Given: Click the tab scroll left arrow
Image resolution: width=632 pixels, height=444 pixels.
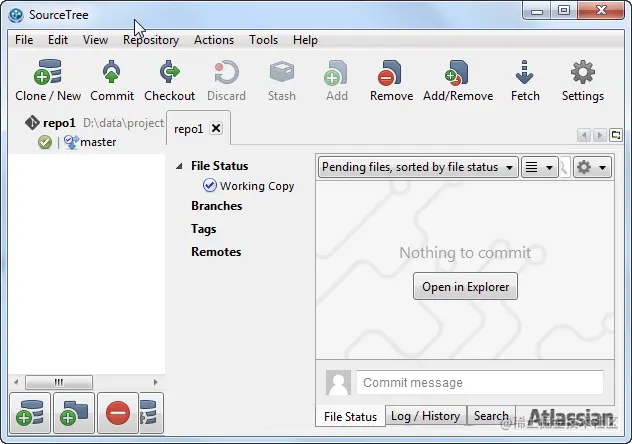Looking at the screenshot, I should [x=584, y=135].
